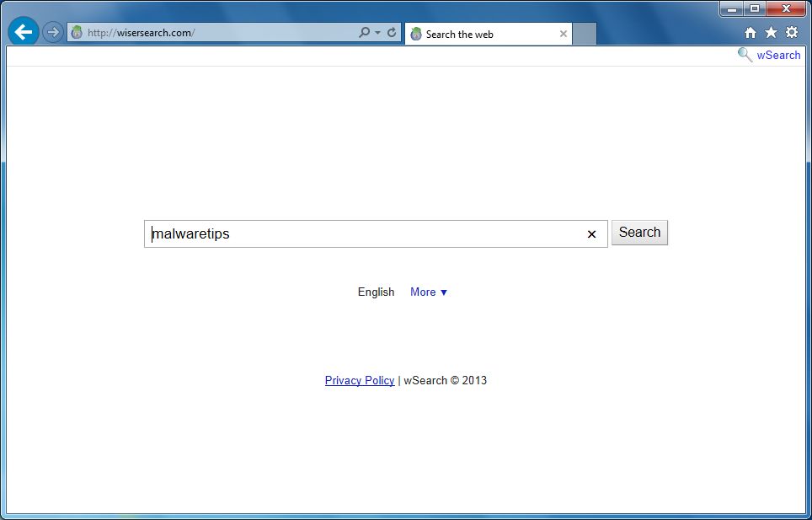
Task: Click the wSearch link top right
Action: click(x=777, y=54)
